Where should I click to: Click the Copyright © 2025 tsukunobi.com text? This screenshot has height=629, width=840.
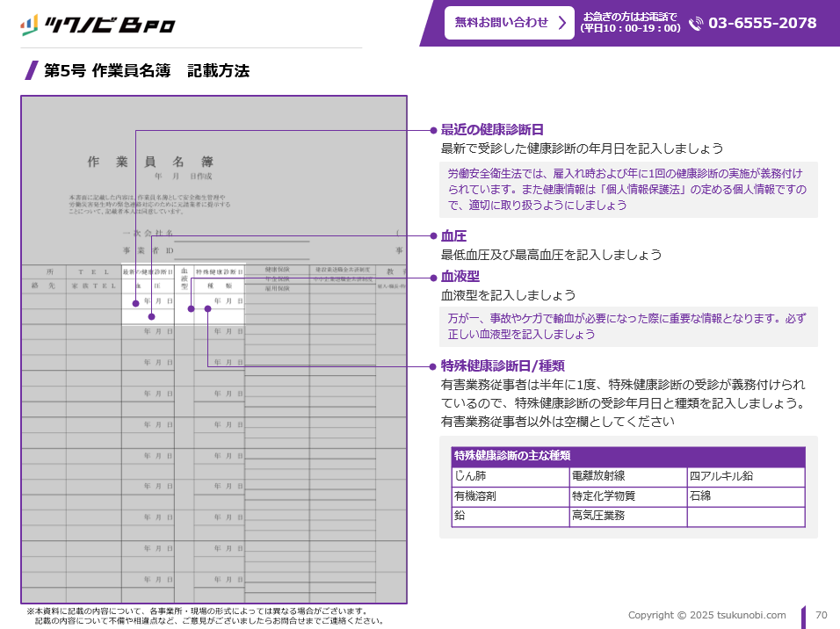pyautogui.click(x=706, y=615)
